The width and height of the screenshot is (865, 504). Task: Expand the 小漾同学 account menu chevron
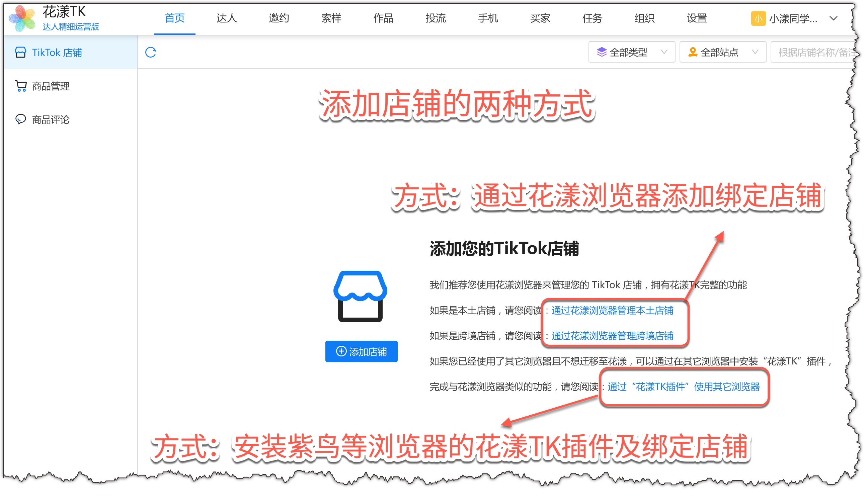pyautogui.click(x=834, y=18)
